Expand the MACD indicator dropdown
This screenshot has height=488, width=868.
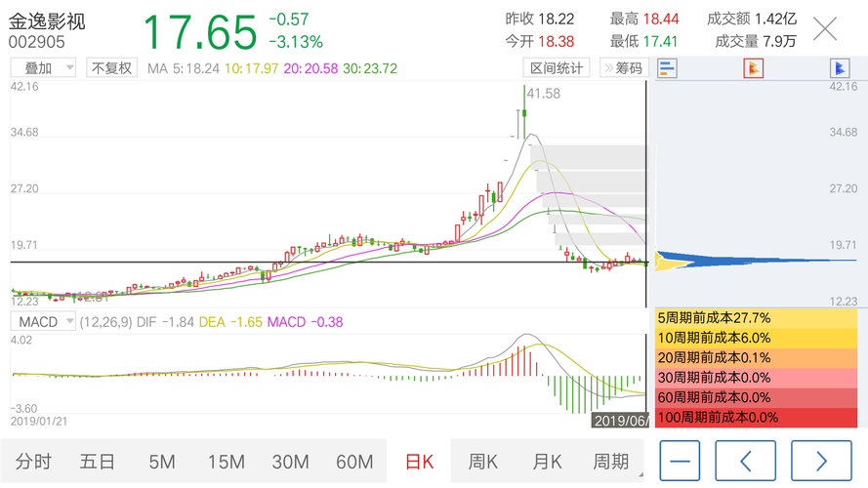point(43,321)
